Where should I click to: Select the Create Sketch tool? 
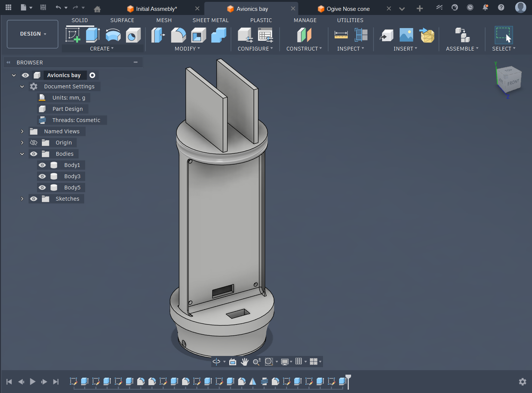(73, 35)
